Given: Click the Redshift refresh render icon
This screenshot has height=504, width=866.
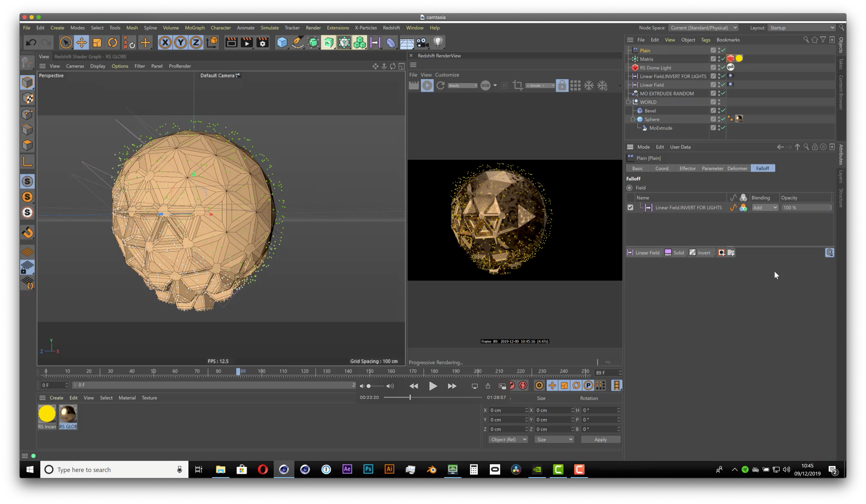Looking at the screenshot, I should click(440, 86).
